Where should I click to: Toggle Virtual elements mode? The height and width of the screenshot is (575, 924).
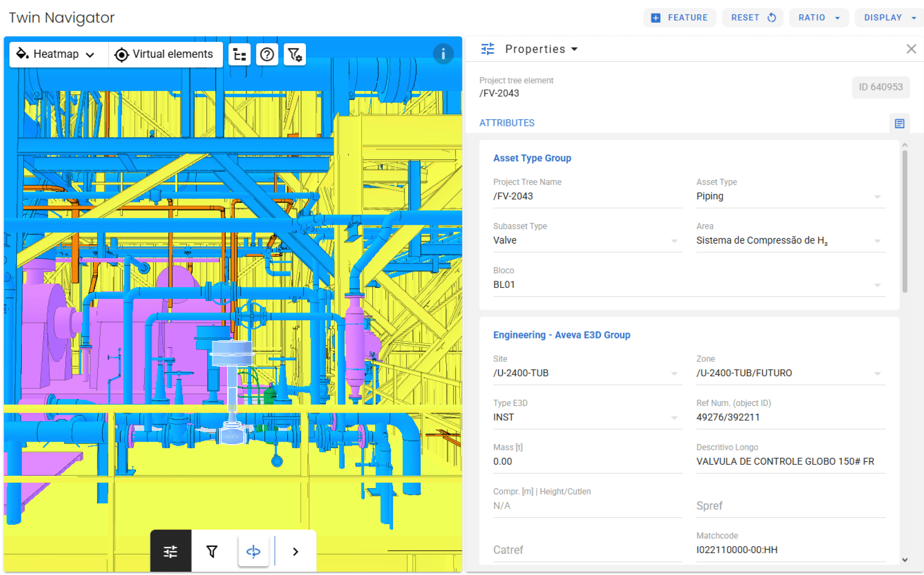[x=164, y=54]
